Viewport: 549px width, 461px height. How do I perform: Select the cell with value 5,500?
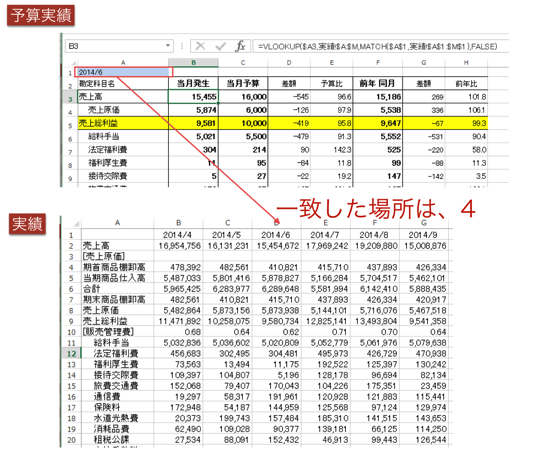243,137
